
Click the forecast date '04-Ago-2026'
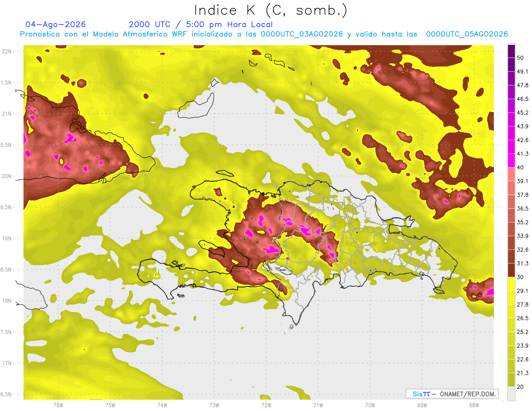[56, 24]
